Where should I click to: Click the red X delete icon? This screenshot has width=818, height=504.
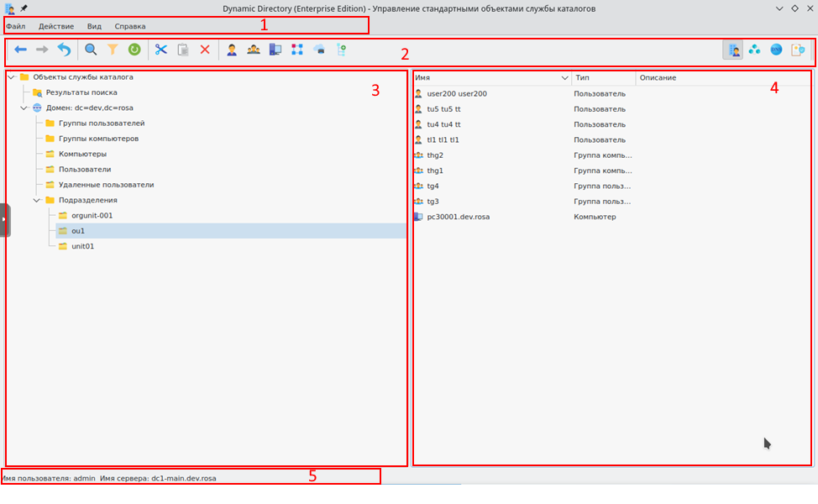tap(205, 50)
